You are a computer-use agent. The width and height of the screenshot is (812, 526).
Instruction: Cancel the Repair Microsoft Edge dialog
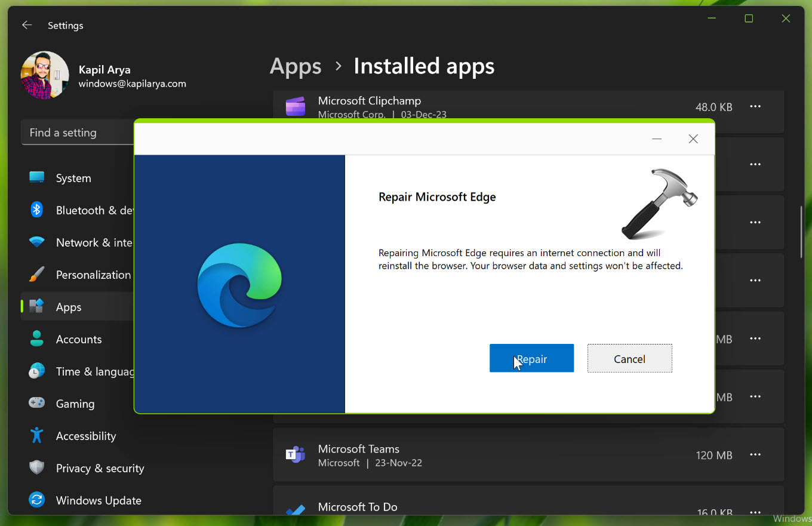[629, 358]
